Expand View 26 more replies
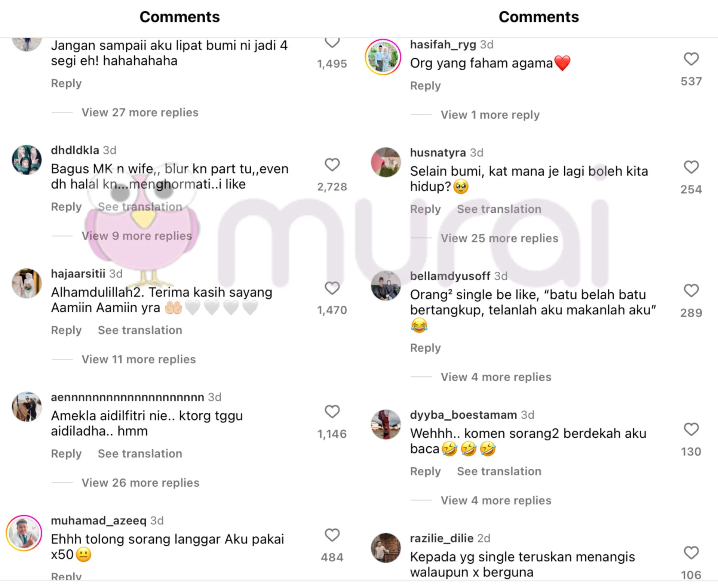718x588 pixels. (x=140, y=483)
